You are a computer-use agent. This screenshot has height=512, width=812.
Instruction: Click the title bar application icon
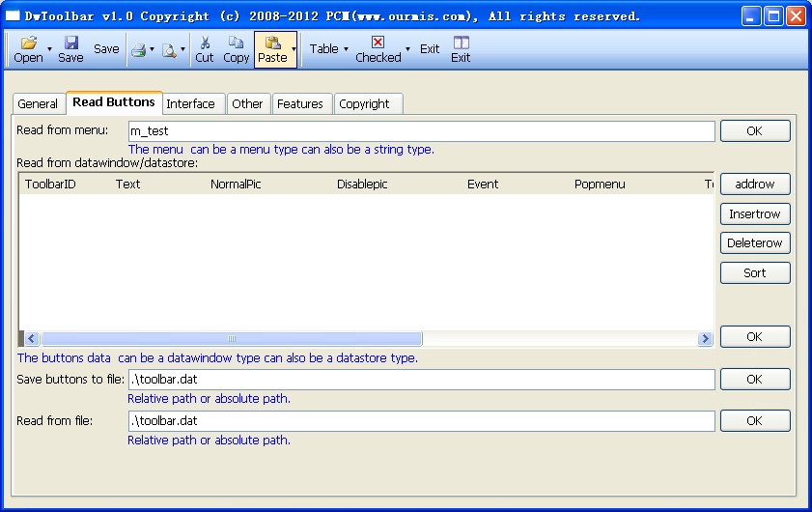(13, 15)
